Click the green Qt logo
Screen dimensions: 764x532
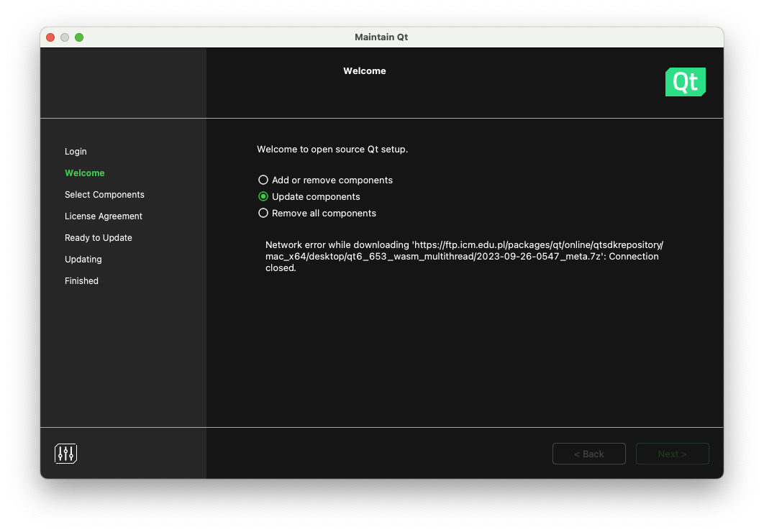pyautogui.click(x=685, y=82)
